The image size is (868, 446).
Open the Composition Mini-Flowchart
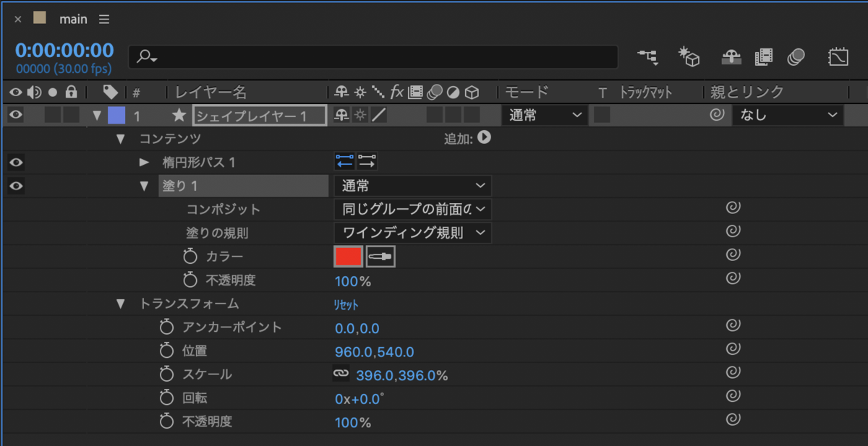point(647,57)
